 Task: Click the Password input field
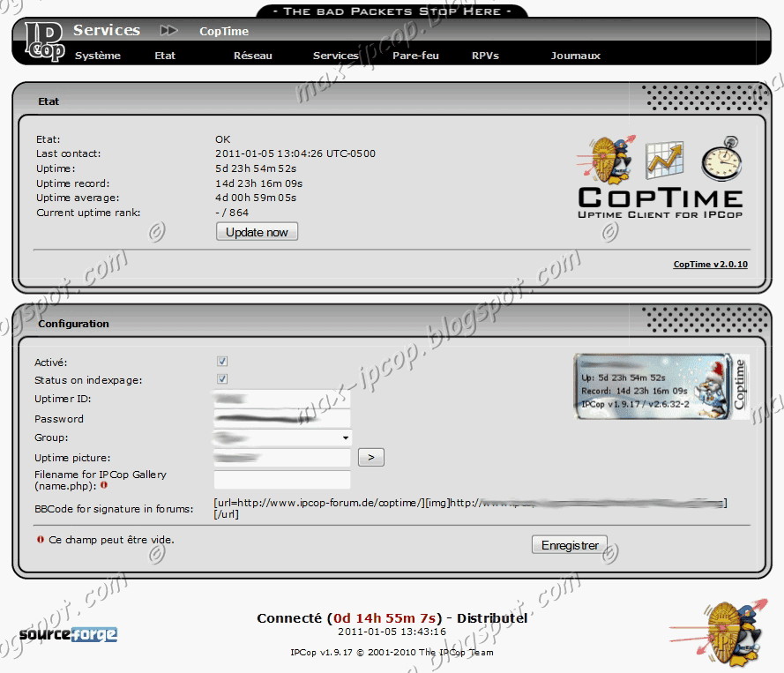tap(282, 418)
